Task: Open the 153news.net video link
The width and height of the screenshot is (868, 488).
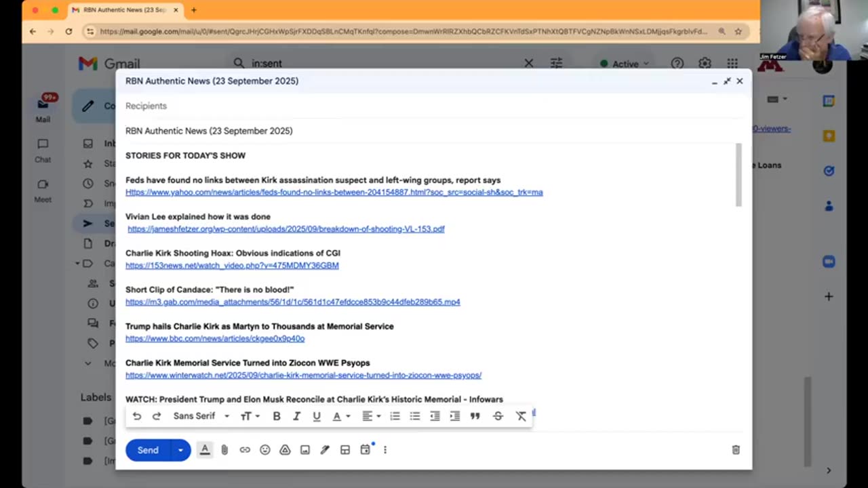Action: [x=232, y=266]
